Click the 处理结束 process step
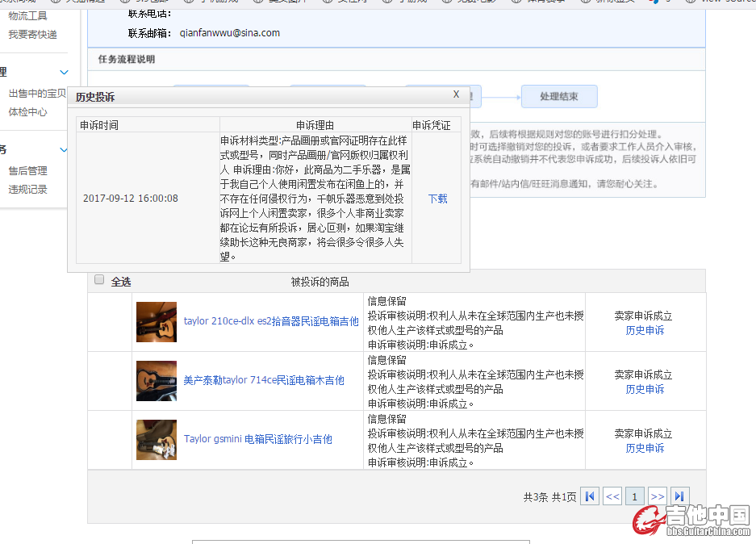 (x=559, y=97)
